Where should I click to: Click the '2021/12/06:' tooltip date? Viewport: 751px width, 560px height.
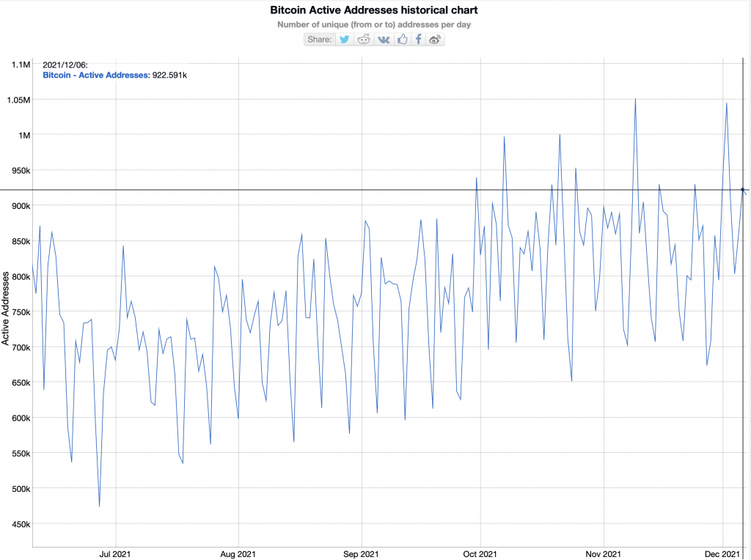click(65, 65)
